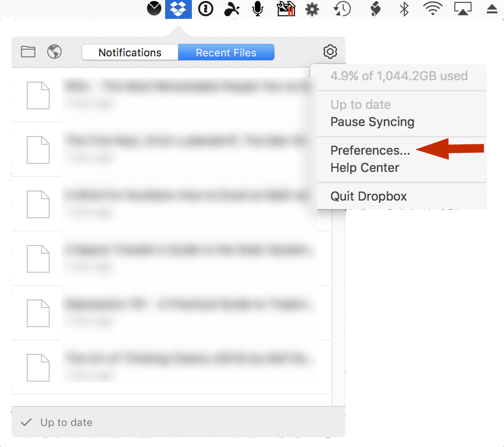Choose Pause Syncing from the menu
The image size is (504, 447).
(372, 122)
